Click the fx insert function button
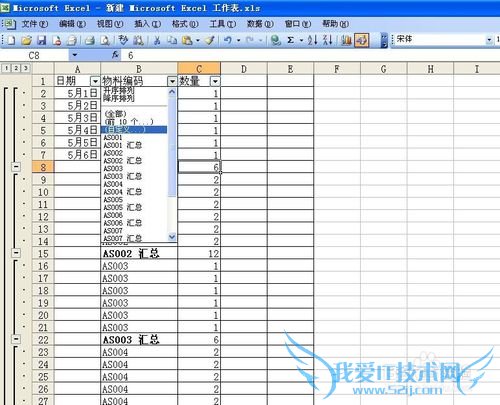The width and height of the screenshot is (500, 405). (x=115, y=55)
